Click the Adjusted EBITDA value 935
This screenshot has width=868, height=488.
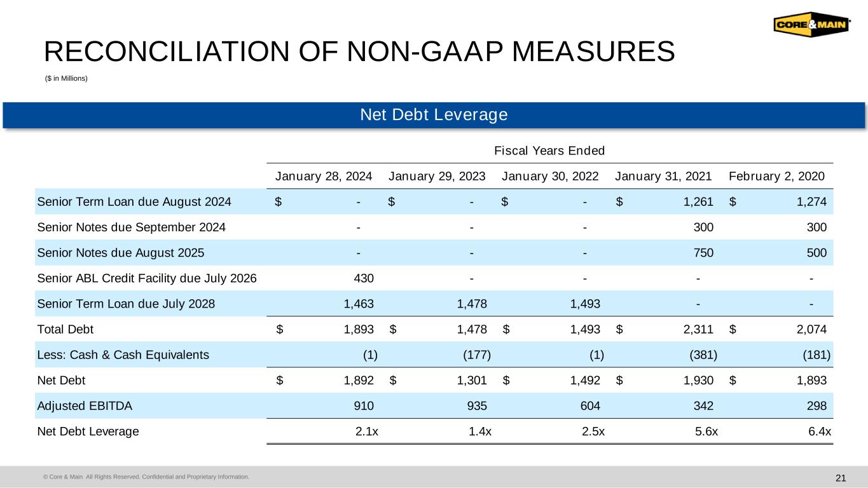(477, 405)
